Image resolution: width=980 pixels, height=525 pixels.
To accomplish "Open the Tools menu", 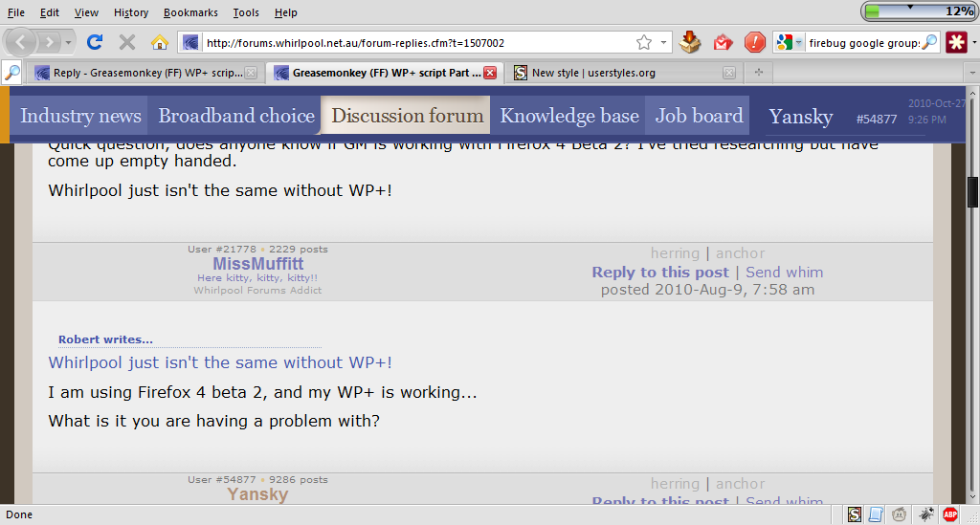I will 246,12.
